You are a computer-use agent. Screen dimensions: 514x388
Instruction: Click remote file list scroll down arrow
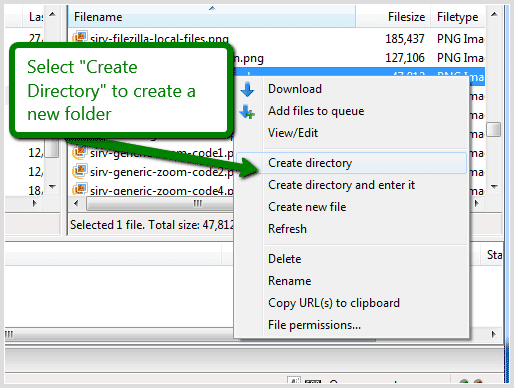[494, 187]
